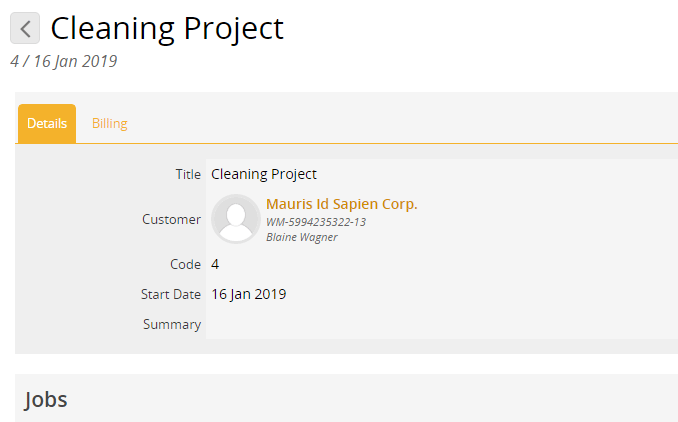This screenshot has height=422, width=678.
Task: Click the subtitle 4 / 16 Jan 2019
Action: tap(64, 61)
